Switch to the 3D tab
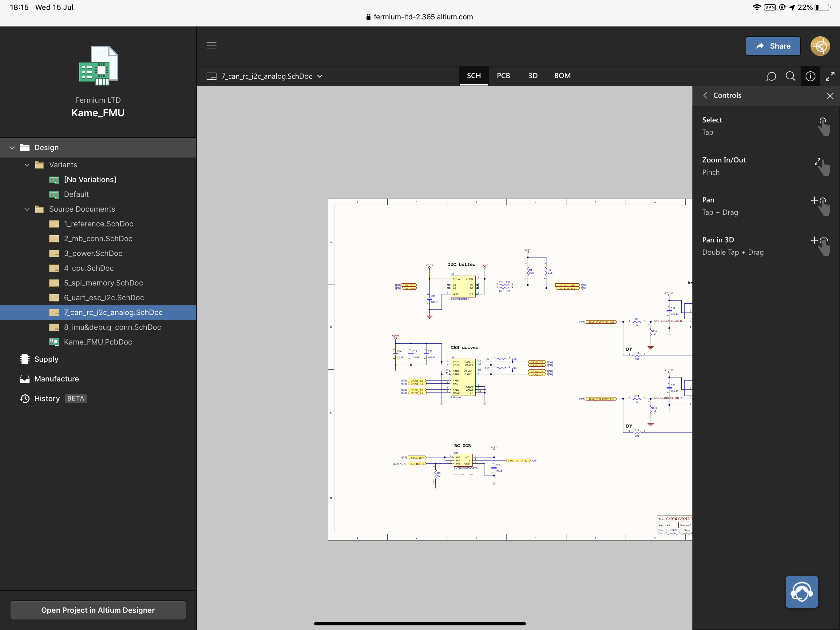Screen dimensions: 840x630 [533, 76]
